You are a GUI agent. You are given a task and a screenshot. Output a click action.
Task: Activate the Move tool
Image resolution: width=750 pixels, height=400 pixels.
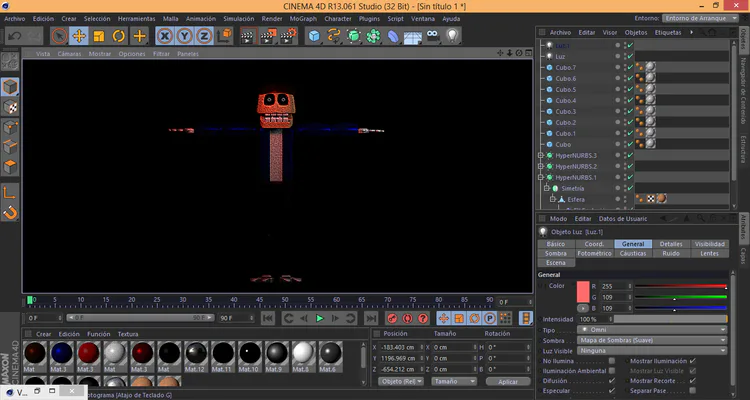(x=79, y=36)
